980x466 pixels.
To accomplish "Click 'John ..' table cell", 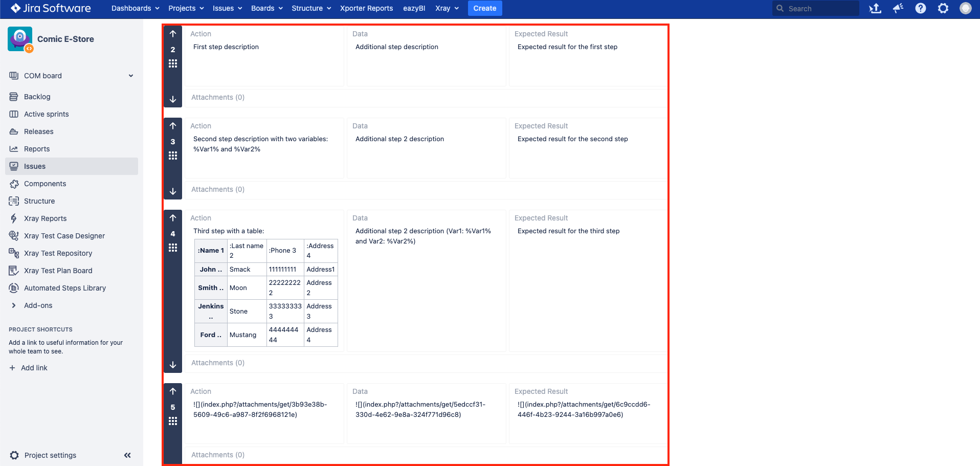I will pyautogui.click(x=211, y=270).
